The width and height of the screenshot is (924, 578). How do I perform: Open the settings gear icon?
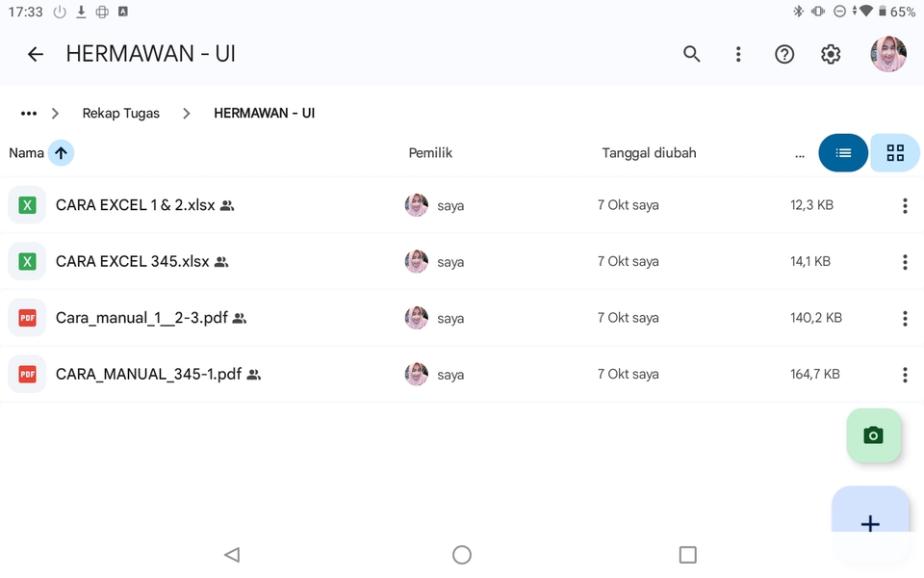831,55
